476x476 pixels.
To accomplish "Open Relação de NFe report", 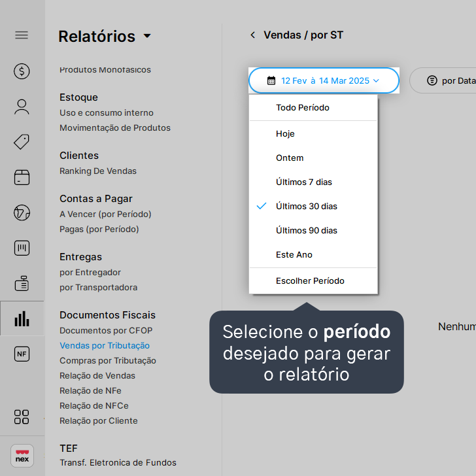I will 90,391.
